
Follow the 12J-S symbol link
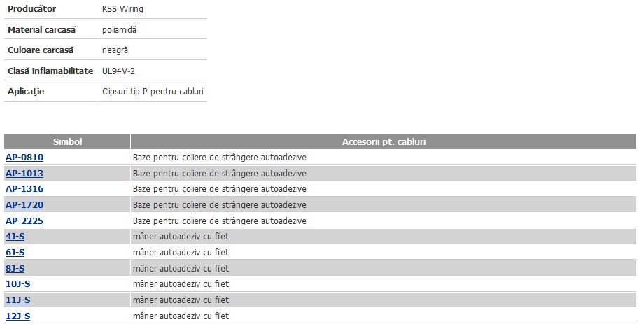(x=18, y=316)
